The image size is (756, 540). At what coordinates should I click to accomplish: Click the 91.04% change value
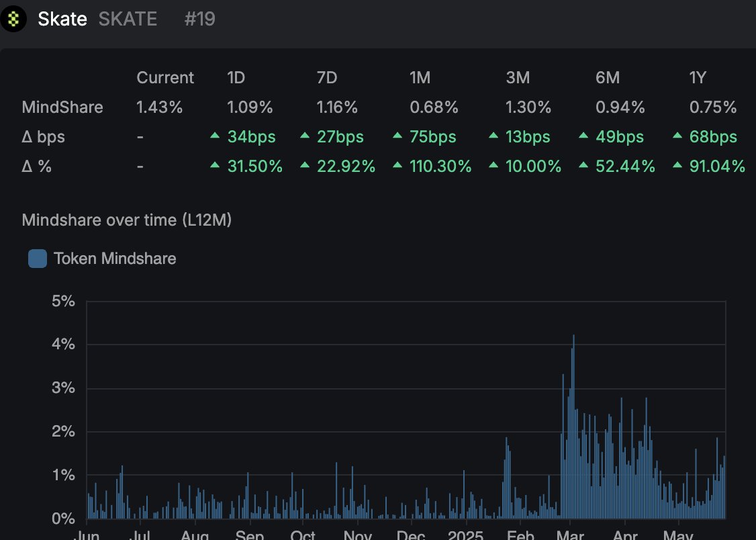[x=718, y=167]
